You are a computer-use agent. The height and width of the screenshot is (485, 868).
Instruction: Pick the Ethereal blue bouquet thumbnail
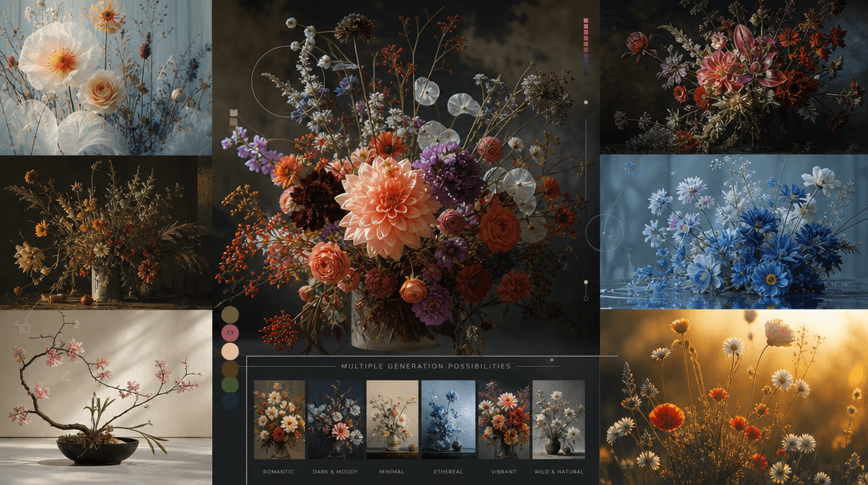[x=448, y=420]
